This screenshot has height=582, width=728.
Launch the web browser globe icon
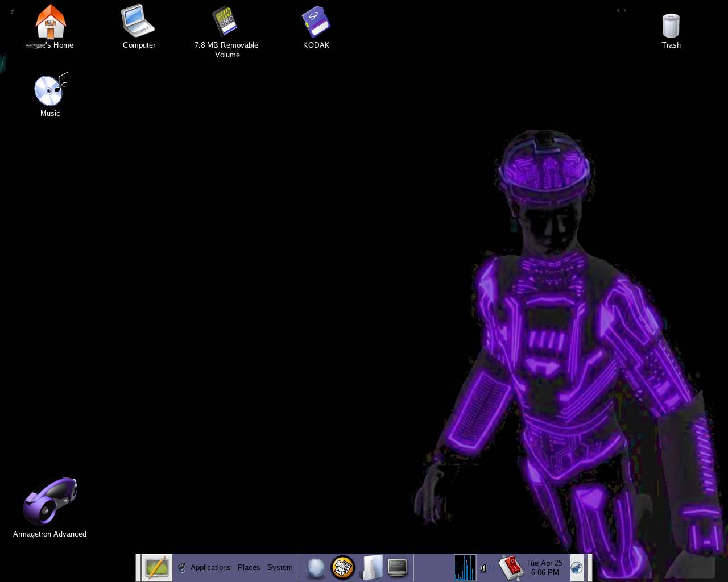(x=316, y=568)
